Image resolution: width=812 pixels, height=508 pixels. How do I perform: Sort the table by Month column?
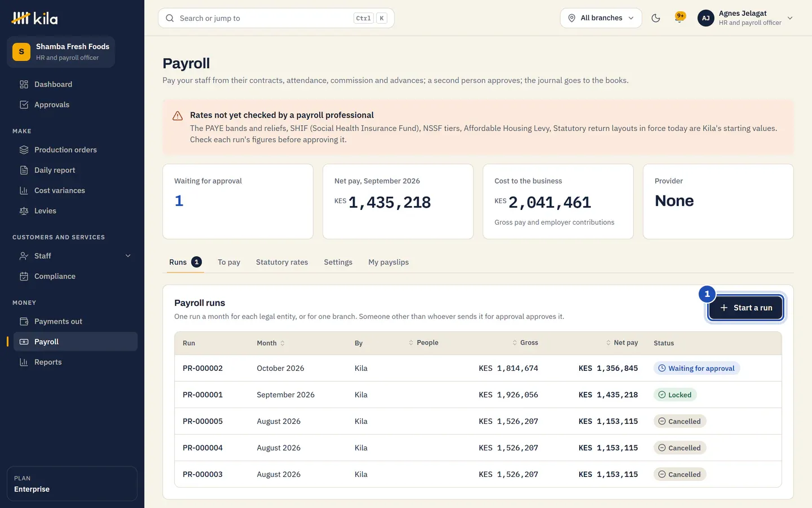click(271, 343)
